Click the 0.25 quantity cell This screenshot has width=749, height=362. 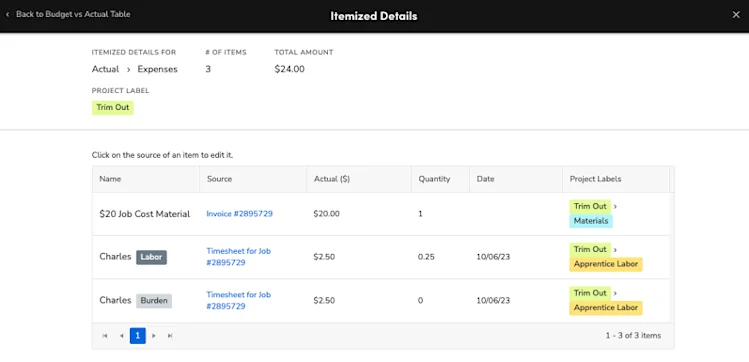tap(426, 257)
